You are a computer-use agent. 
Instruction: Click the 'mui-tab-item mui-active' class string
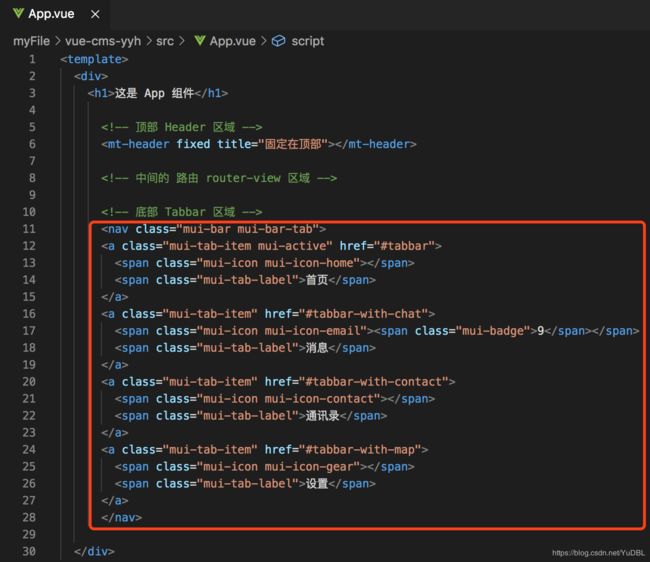pyautogui.click(x=248, y=246)
